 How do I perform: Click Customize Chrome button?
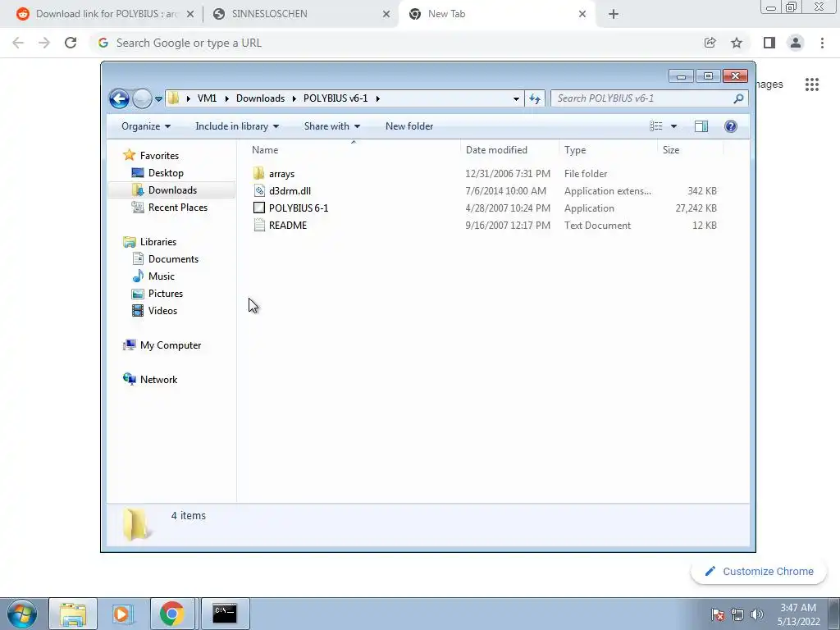[759, 572]
